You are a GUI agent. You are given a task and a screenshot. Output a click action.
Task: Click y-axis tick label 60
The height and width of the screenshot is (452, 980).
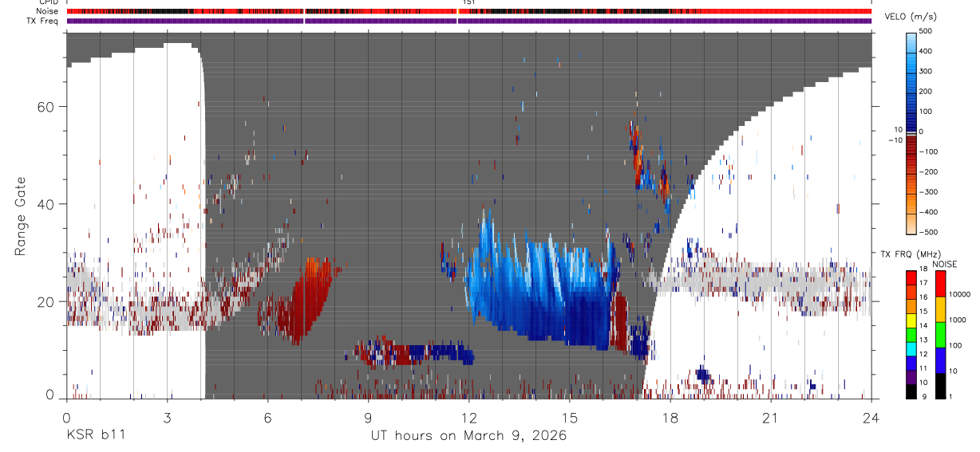[47, 107]
